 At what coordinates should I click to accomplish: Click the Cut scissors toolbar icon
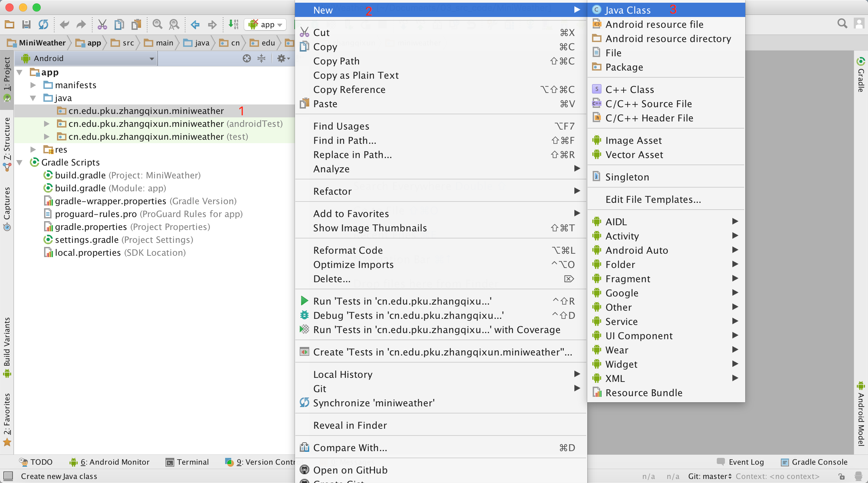102,24
